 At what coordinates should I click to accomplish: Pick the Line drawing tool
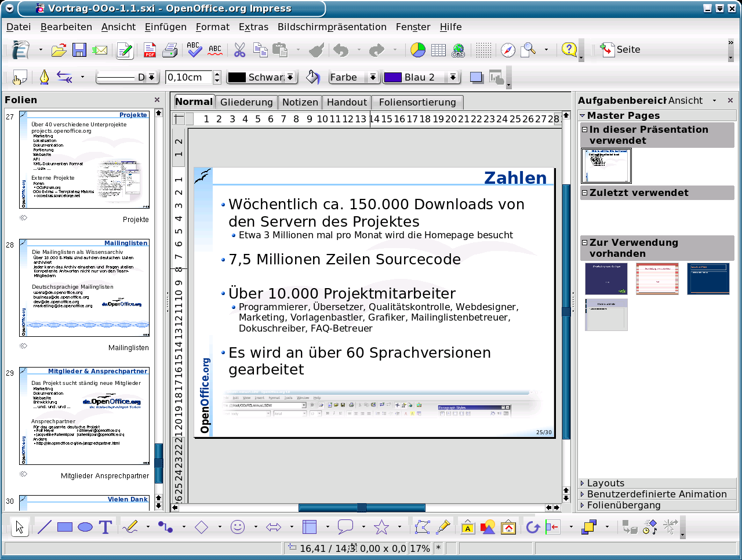(44, 527)
